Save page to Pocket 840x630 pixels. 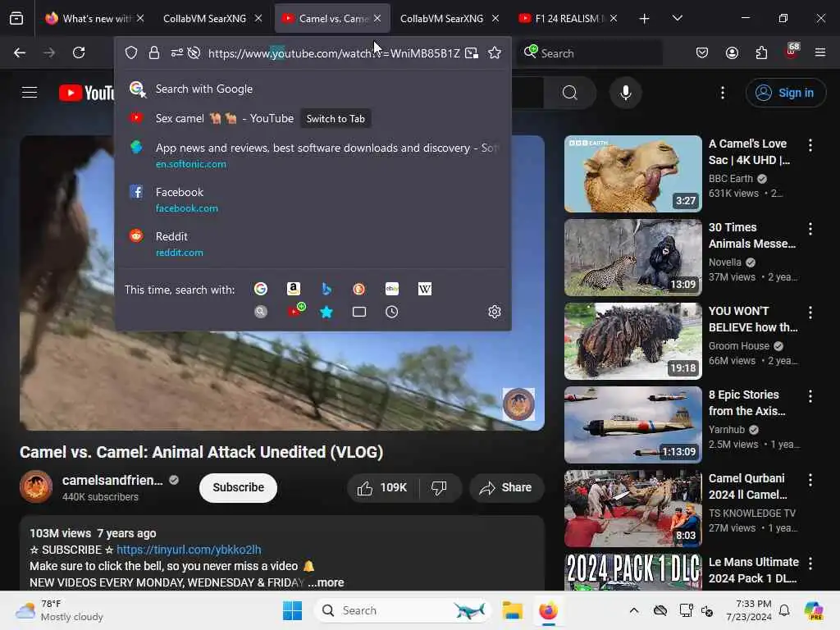[x=702, y=52]
